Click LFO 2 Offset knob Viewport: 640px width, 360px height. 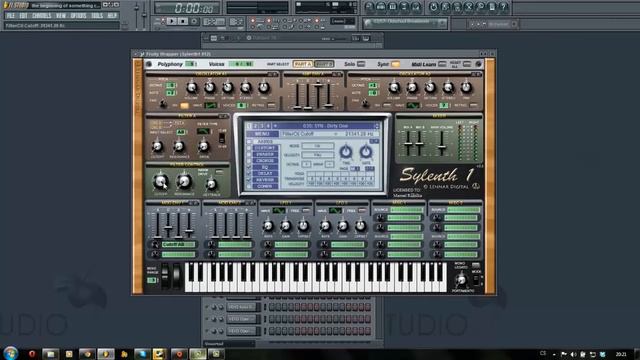pos(360,226)
